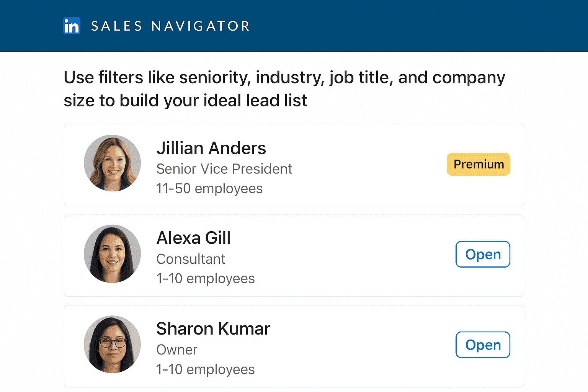Click the SALES NAVIGATOR header title
The width and height of the screenshot is (588, 392).
coord(170,26)
